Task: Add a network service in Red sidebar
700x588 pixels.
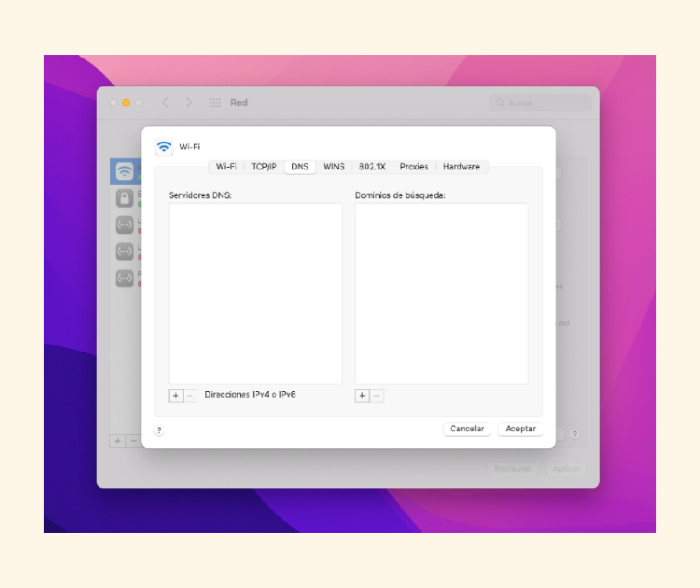Action: point(118,441)
